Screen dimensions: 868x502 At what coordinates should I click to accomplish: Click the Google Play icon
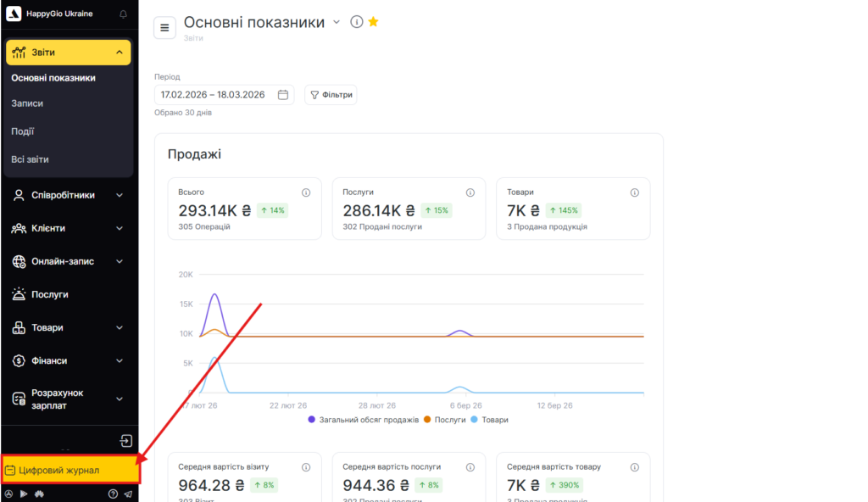coord(24,494)
